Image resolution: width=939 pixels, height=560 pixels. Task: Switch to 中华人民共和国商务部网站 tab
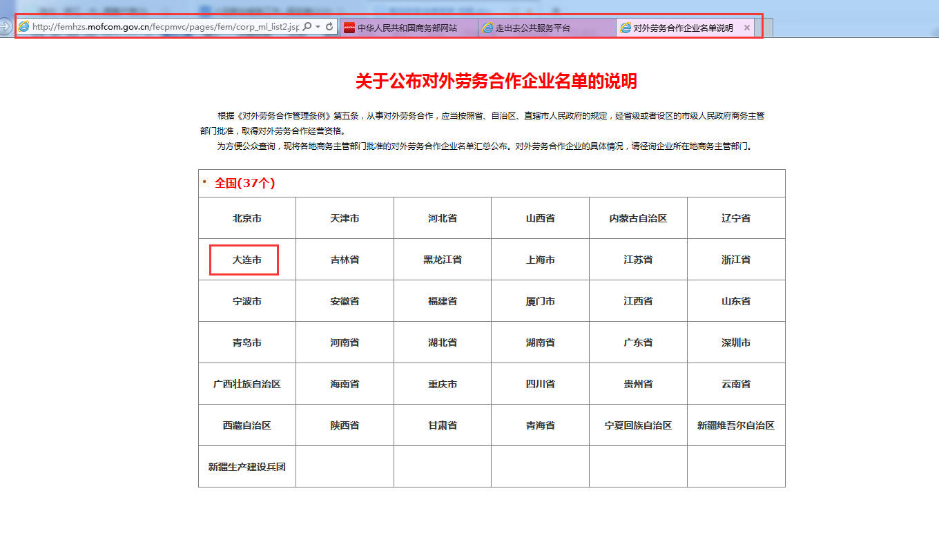[x=407, y=28]
